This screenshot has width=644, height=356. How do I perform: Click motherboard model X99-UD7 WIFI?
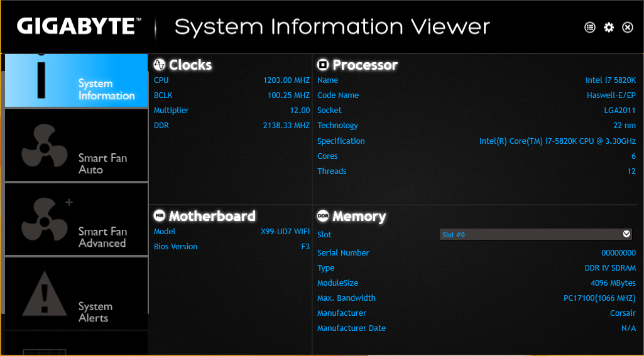(285, 232)
